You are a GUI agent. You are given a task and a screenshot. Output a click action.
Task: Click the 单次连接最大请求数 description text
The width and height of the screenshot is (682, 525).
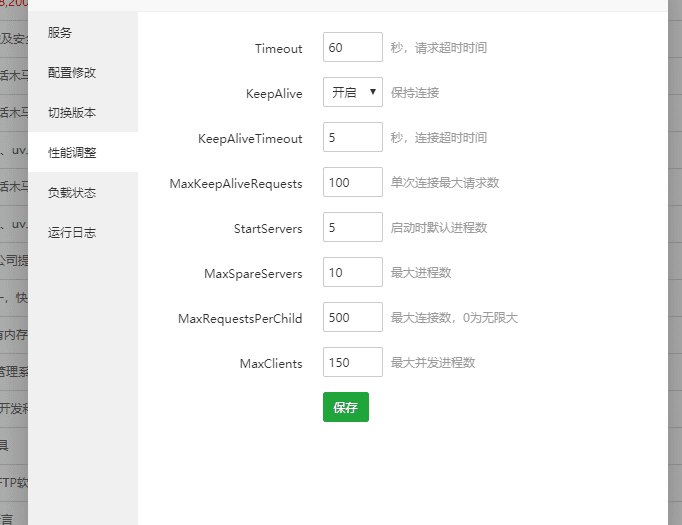[444, 182]
